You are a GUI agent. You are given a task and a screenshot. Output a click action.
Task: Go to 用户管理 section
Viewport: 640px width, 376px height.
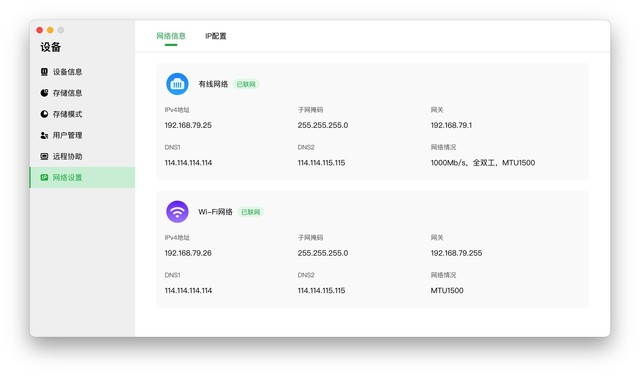[82, 135]
